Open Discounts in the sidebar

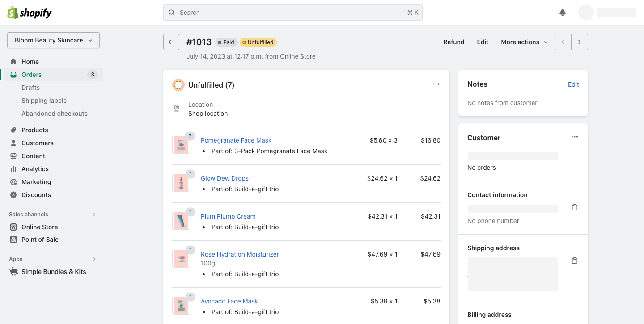click(x=36, y=195)
